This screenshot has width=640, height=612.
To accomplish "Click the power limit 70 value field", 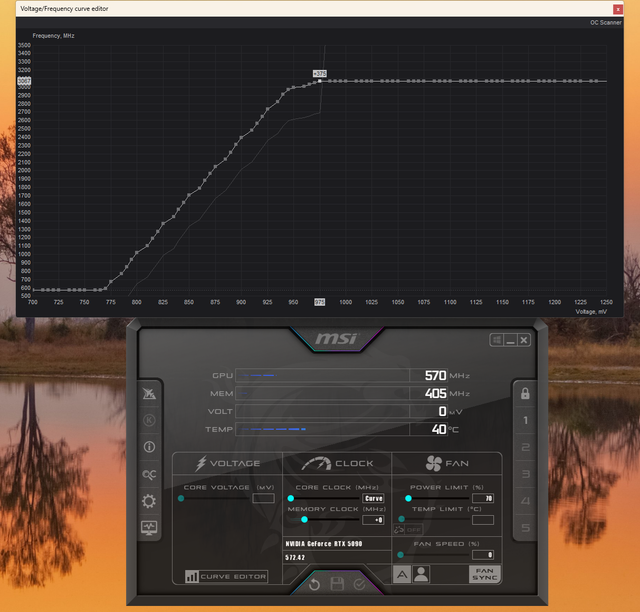I will (x=483, y=499).
